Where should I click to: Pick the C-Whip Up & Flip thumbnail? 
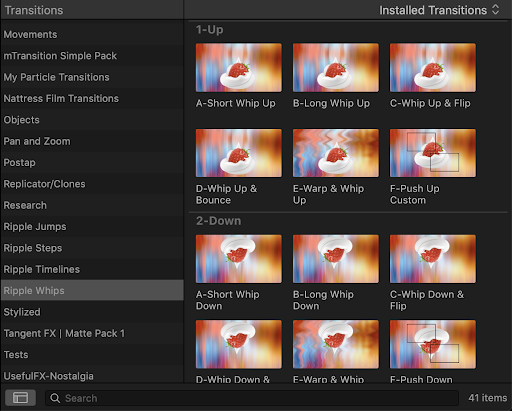click(x=433, y=68)
